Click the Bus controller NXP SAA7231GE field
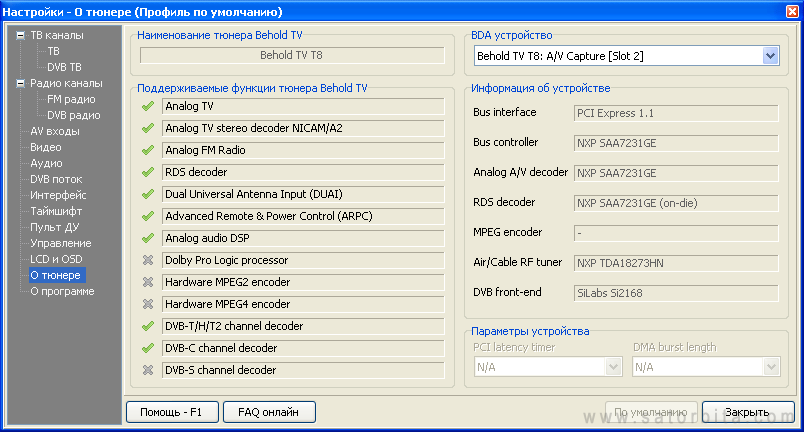 [676, 143]
